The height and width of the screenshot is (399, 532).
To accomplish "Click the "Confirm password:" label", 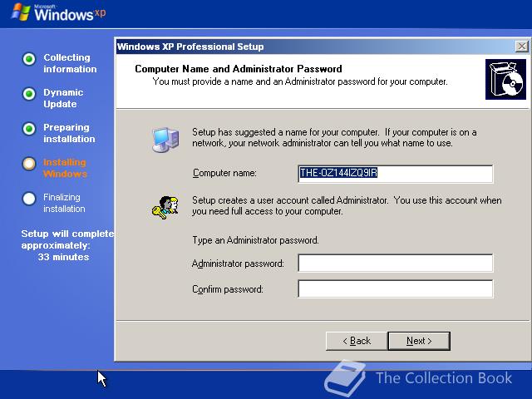I will tap(228, 289).
